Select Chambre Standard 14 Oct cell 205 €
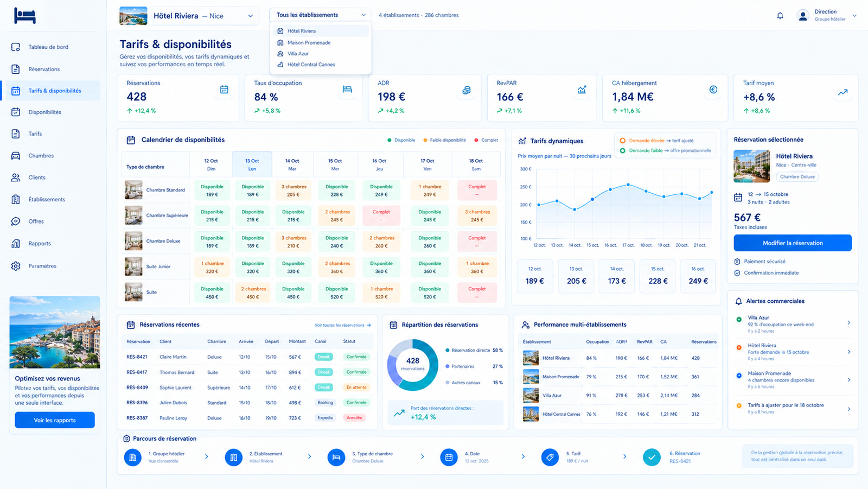This screenshot has height=489, width=868. (x=293, y=190)
